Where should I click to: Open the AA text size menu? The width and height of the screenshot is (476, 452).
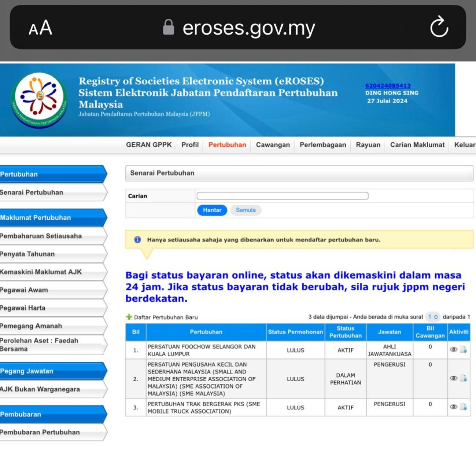(x=40, y=28)
